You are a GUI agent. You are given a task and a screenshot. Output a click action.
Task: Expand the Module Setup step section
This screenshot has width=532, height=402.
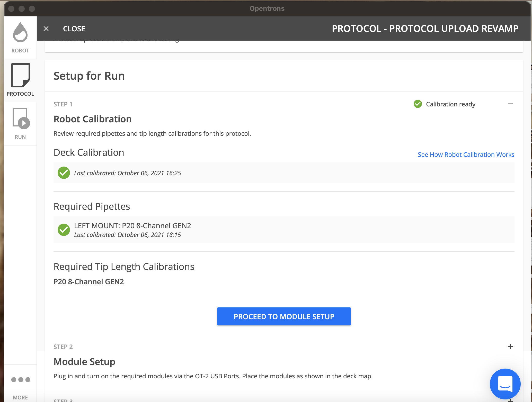(511, 346)
